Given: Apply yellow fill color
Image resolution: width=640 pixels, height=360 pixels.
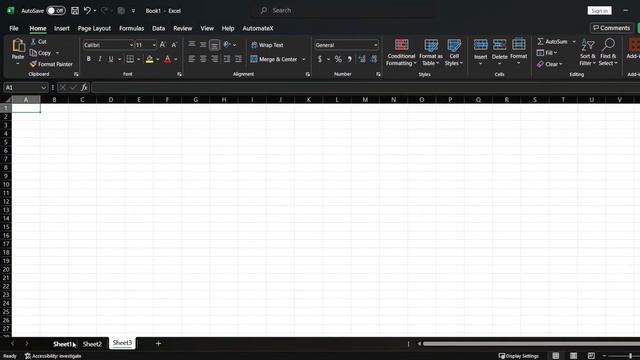Looking at the screenshot, I should [149, 59].
